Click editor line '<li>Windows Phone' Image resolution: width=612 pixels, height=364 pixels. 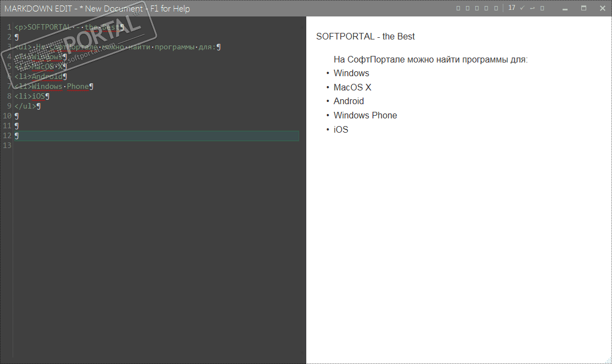pyautogui.click(x=54, y=86)
